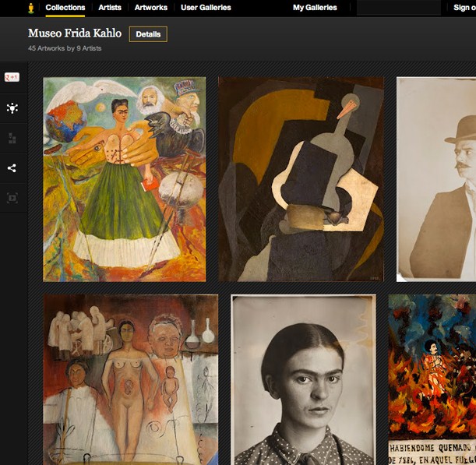Open the User Galleries tab
This screenshot has width=476, height=465.
click(x=206, y=8)
